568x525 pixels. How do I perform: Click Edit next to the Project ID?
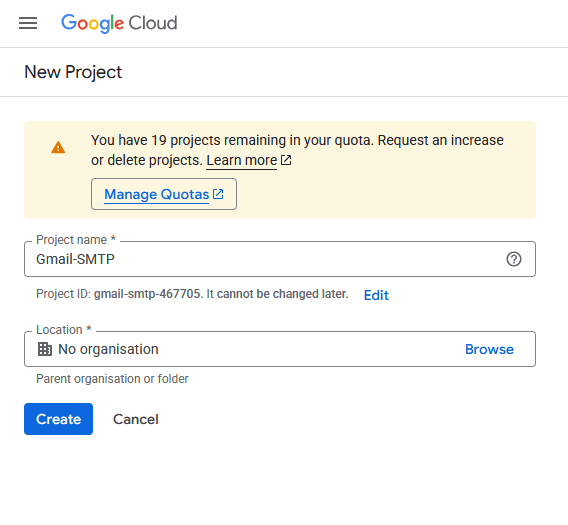point(376,295)
